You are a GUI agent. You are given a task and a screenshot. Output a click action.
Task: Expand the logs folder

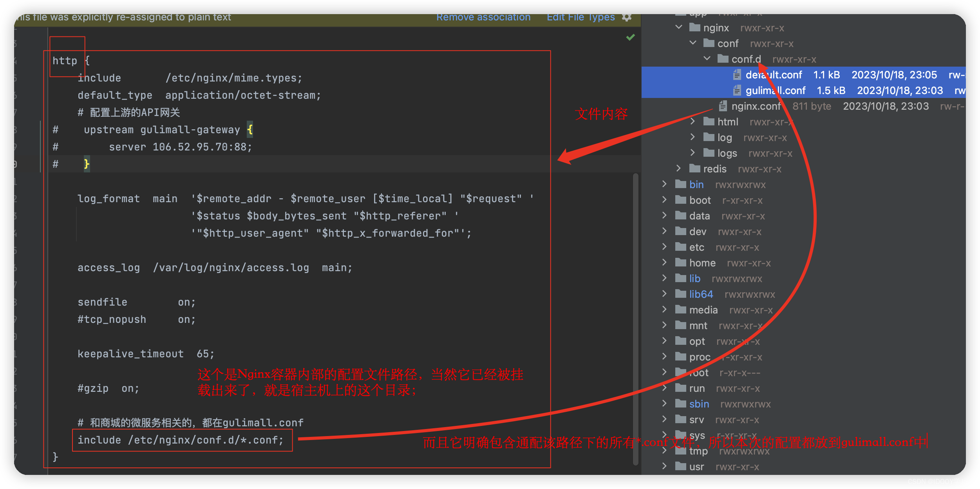[x=693, y=153]
